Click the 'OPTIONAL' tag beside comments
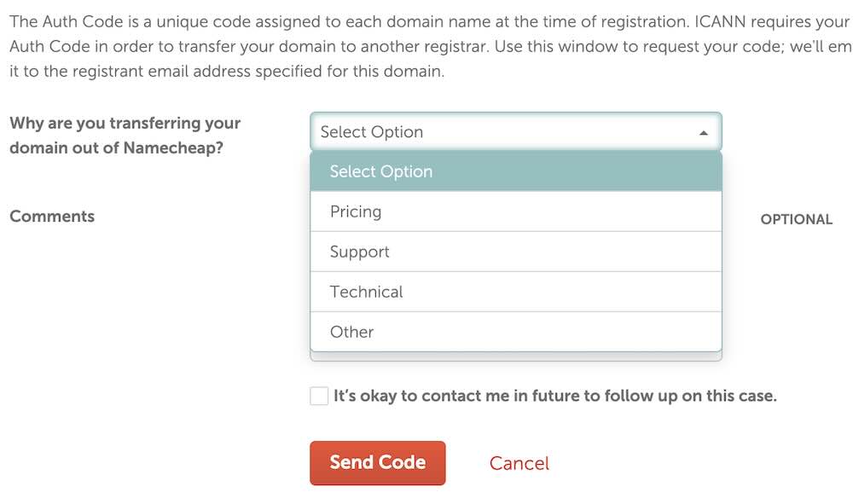This screenshot has width=853, height=504. (796, 219)
